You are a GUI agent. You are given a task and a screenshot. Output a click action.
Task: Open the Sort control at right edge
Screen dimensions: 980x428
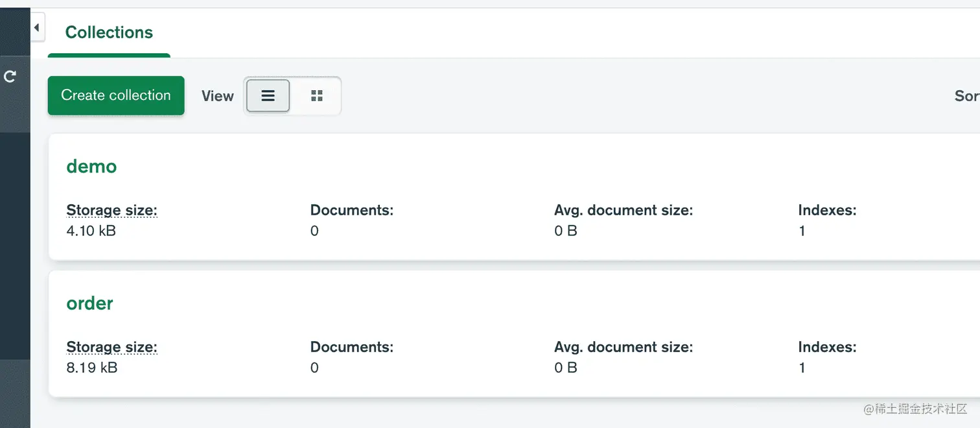click(x=967, y=96)
